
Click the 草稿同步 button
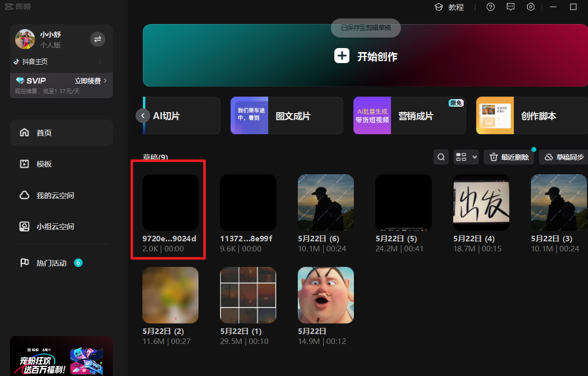(564, 157)
